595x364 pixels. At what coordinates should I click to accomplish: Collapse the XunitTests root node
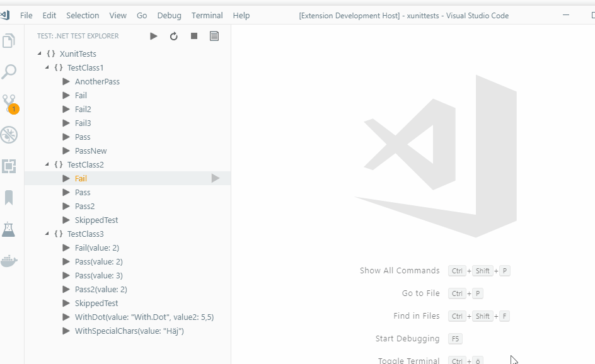point(39,54)
